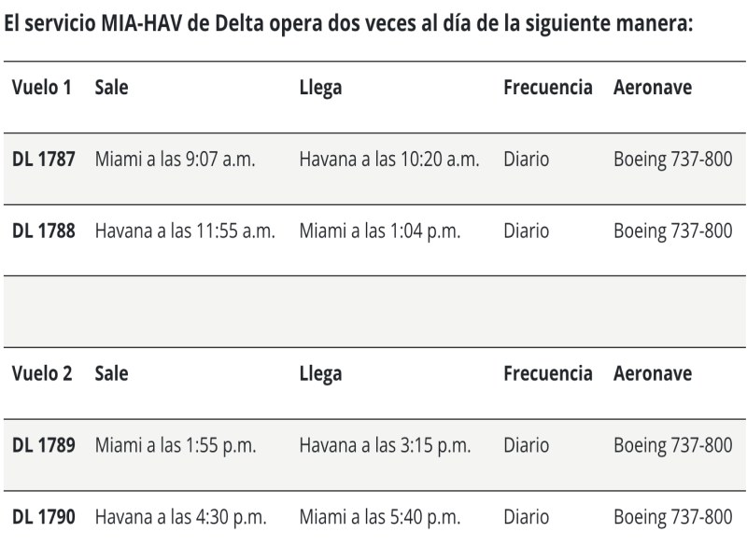Click "Llega" header in the Vuelo 1 table
The image size is (747, 560).
[x=320, y=88]
